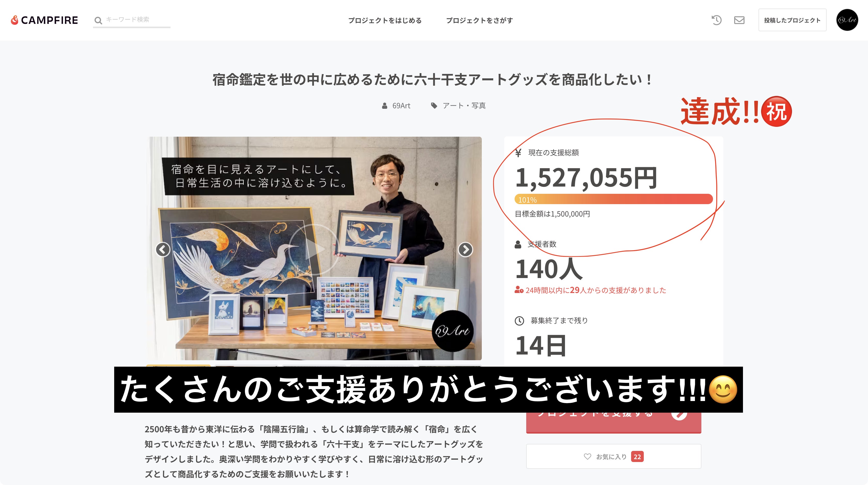Advance to the next slide arrow
868x485 pixels.
[465, 249]
